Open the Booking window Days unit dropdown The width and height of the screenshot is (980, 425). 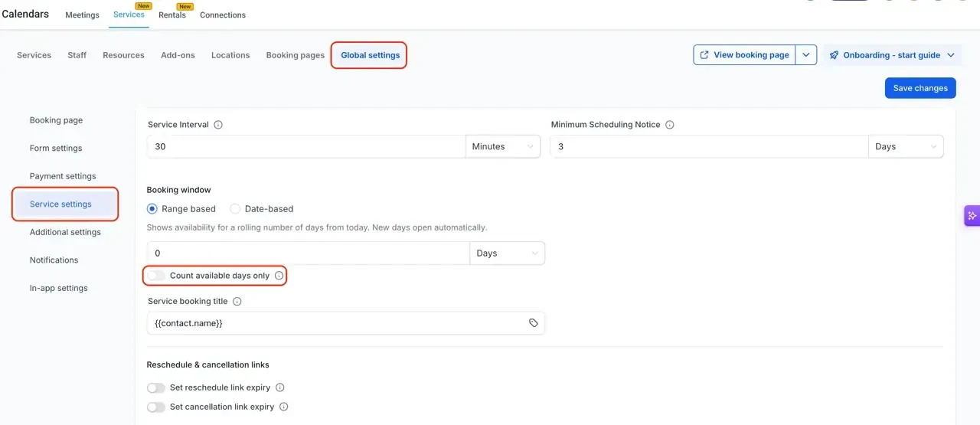(x=507, y=253)
